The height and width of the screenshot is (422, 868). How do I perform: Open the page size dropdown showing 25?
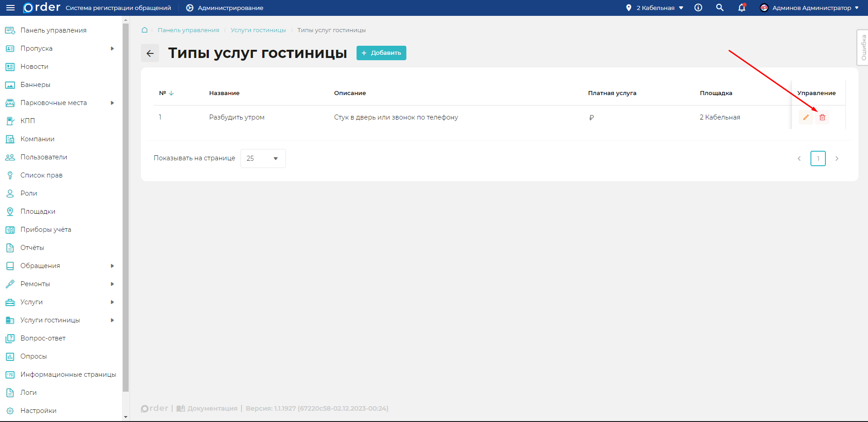[263, 158]
